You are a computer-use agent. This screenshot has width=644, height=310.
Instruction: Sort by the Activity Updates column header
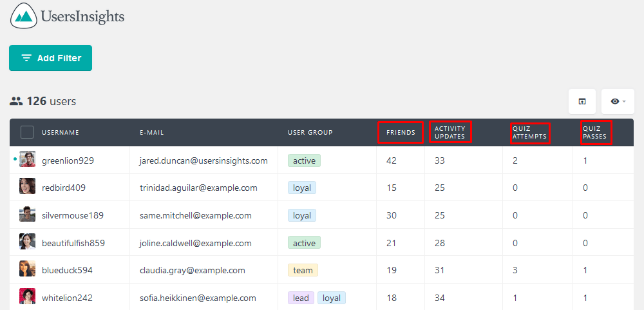(x=450, y=132)
